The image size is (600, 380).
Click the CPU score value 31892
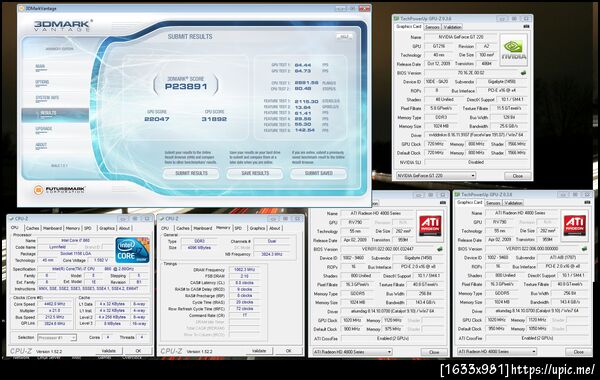coord(214,119)
